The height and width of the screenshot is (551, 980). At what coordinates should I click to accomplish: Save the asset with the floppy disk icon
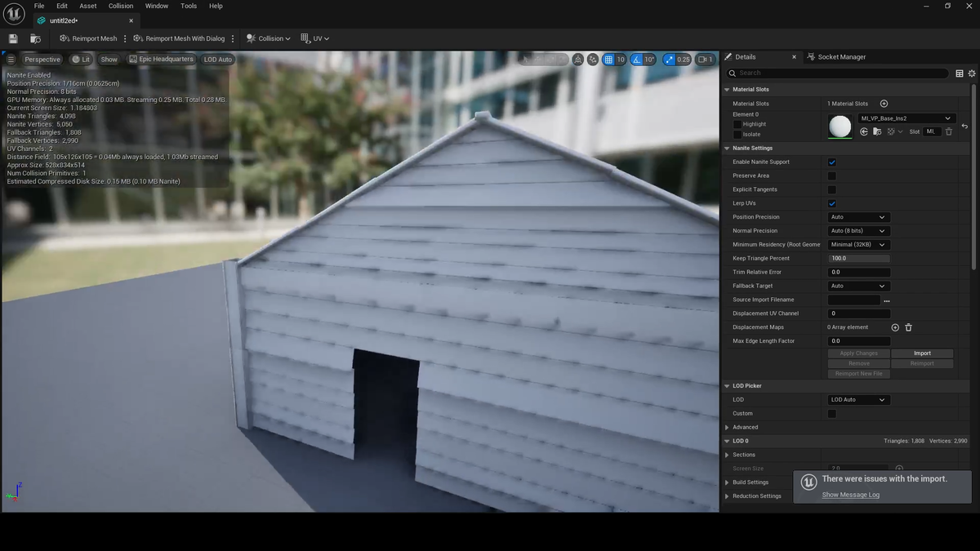click(x=13, y=38)
